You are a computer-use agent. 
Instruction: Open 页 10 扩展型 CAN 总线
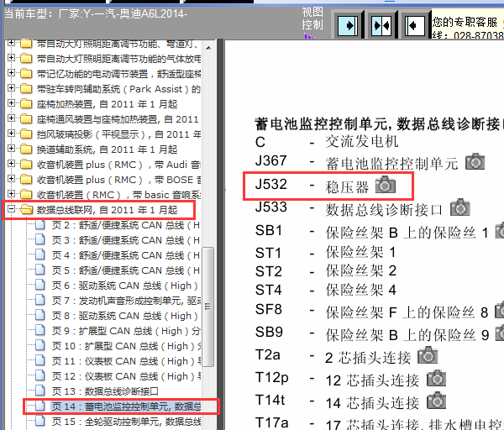pos(127,346)
